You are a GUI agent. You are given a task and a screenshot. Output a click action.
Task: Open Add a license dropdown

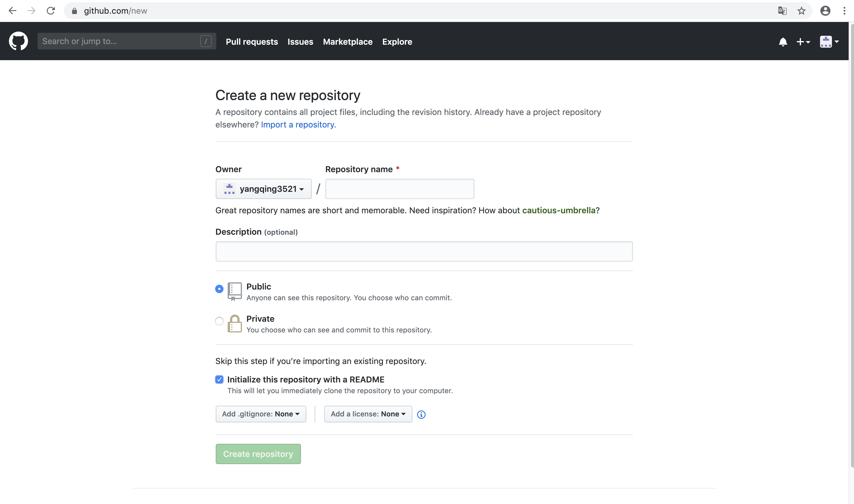368,414
